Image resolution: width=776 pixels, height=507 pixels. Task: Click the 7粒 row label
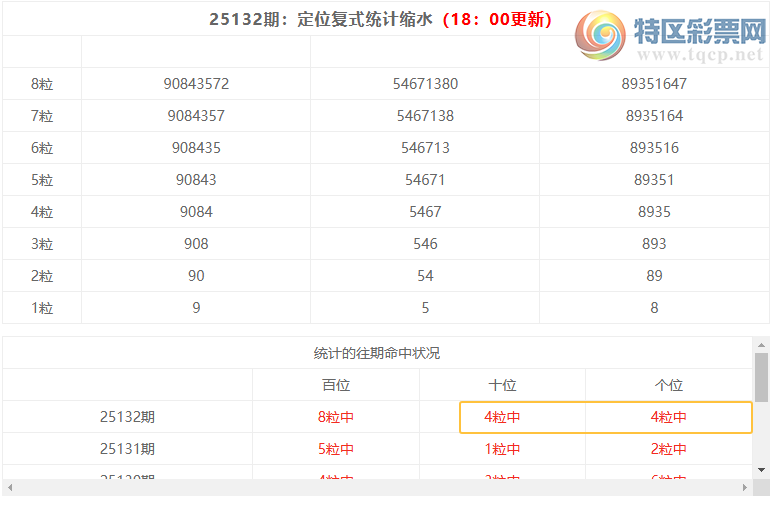[42, 116]
